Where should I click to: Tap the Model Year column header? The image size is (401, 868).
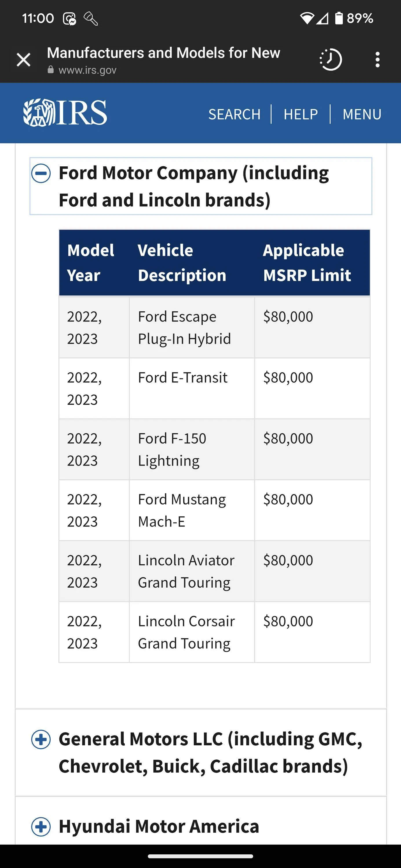(90, 262)
